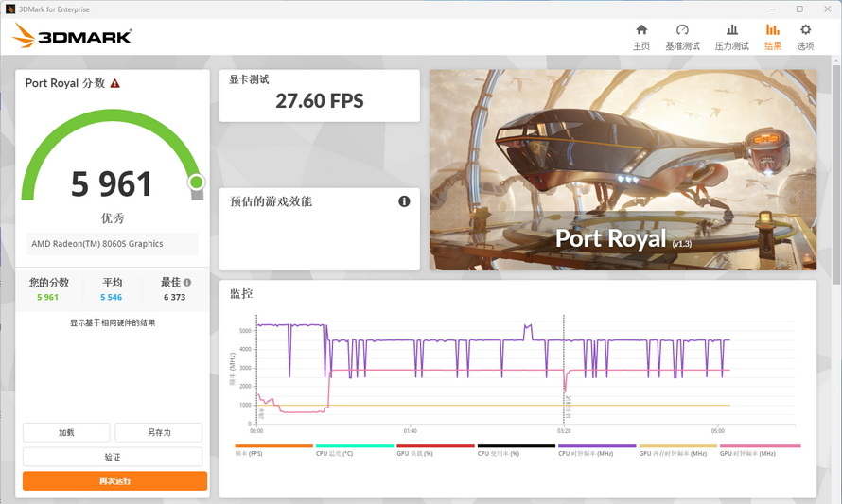Toggle the GPU 内存时钟频率 (MHz) tan legend
Viewport: 842px width, 504px height.
(677, 450)
